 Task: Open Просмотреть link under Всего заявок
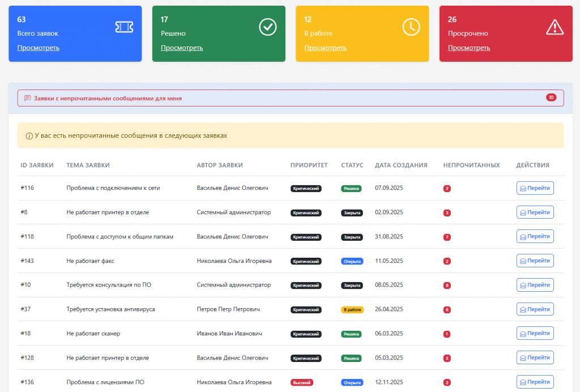(38, 48)
